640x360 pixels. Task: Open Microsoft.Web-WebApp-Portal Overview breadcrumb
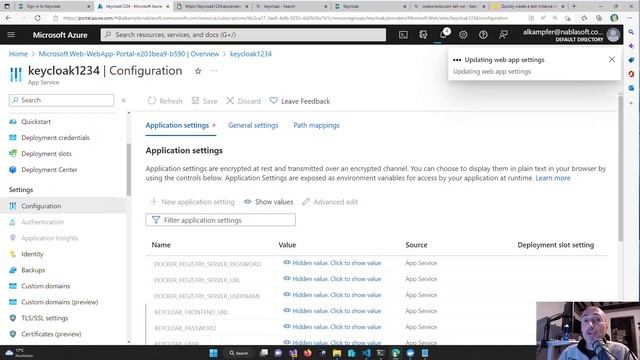coord(129,54)
